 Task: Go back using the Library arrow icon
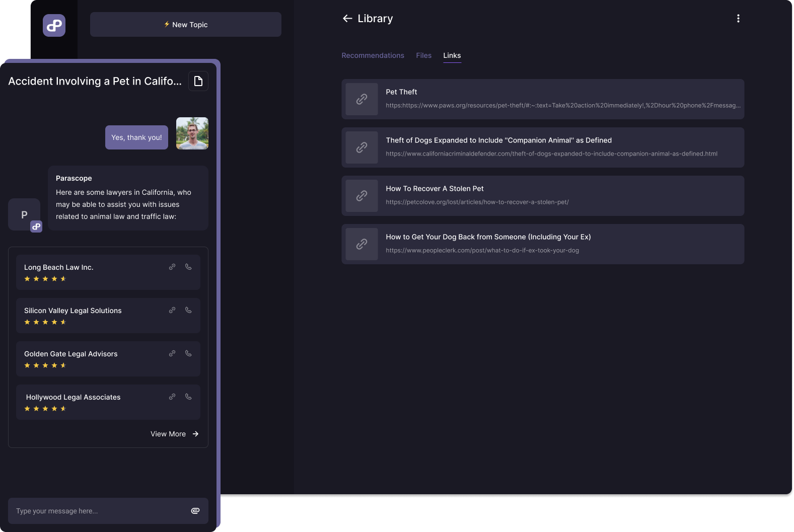(347, 19)
